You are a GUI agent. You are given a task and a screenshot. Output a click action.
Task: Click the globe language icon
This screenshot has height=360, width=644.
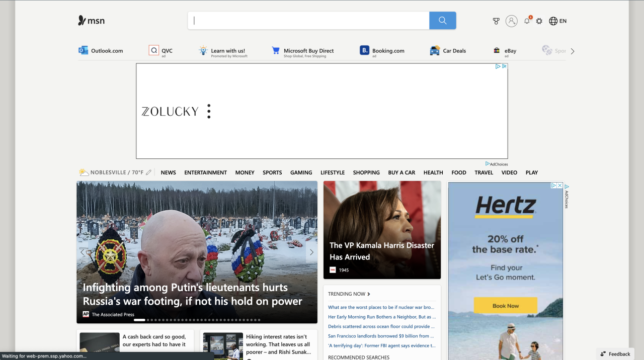pyautogui.click(x=553, y=21)
